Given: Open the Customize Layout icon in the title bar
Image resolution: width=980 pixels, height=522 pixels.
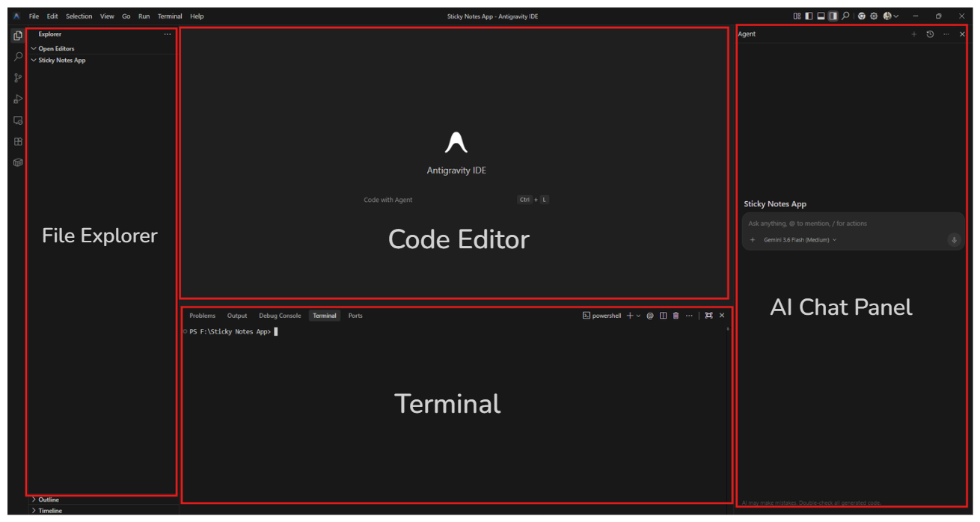Looking at the screenshot, I should pyautogui.click(x=797, y=16).
